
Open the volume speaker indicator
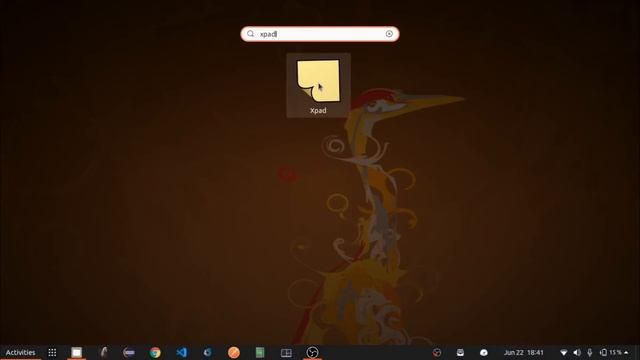tap(577, 352)
